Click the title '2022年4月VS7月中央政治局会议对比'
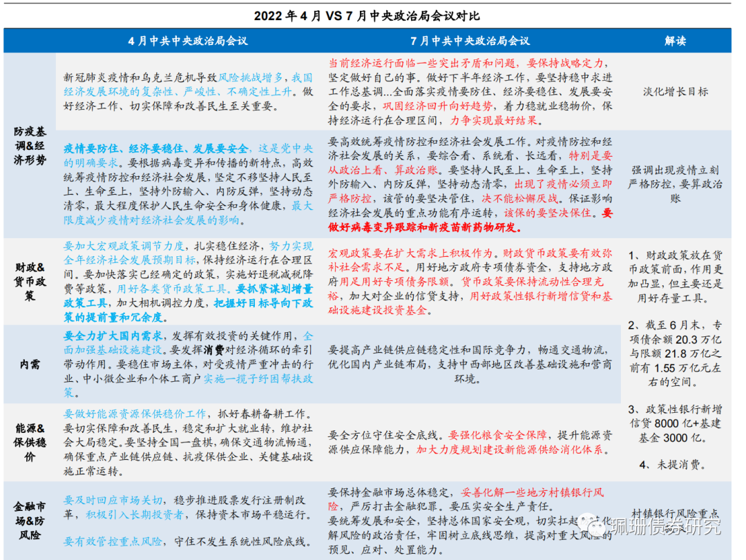 366,16
